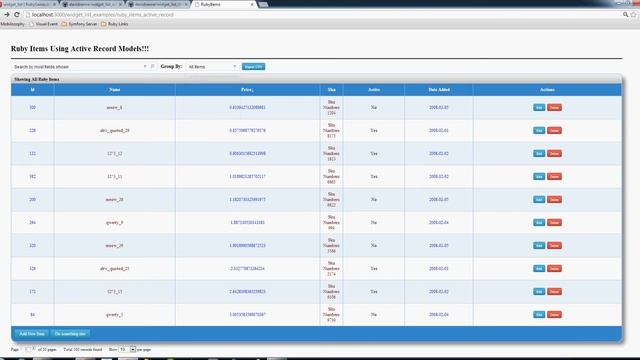Image resolution: width=640 pixels, height=360 pixels.
Task: Sort the list by the Id column header
Action: [33, 89]
